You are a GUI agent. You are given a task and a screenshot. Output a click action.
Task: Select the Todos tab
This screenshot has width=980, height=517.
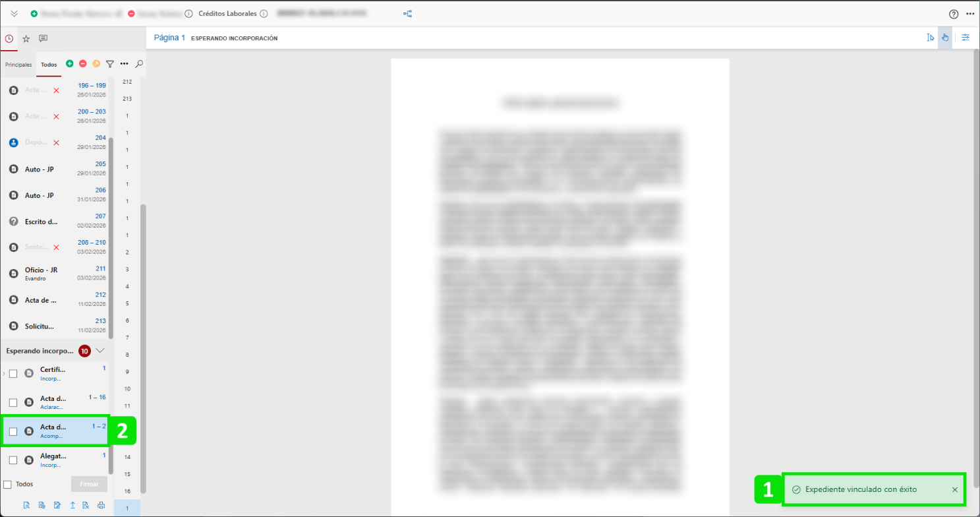[x=49, y=65]
